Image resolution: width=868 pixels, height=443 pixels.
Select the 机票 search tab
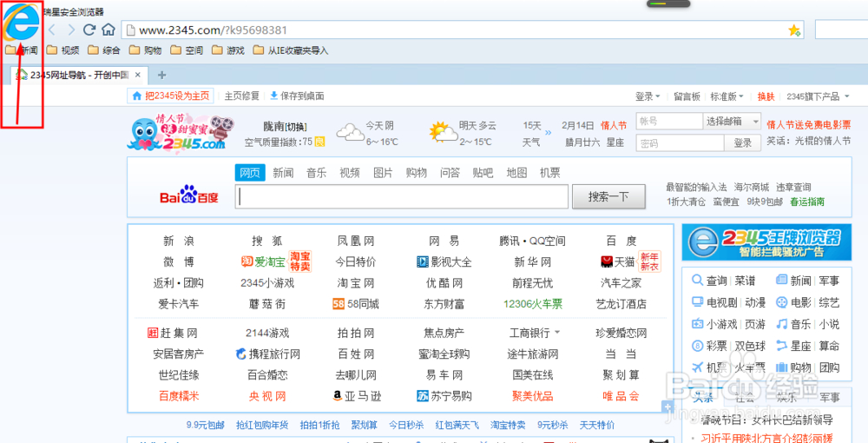550,173
